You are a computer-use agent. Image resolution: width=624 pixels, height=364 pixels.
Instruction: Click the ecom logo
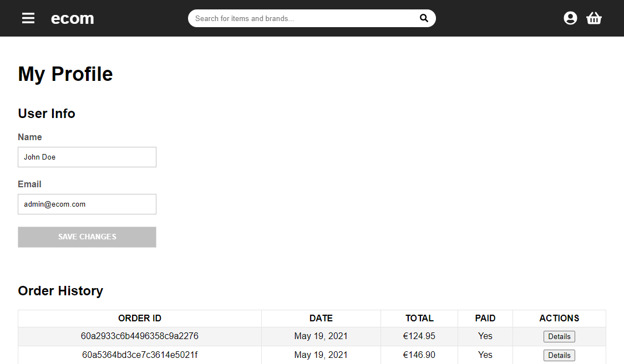click(x=73, y=18)
